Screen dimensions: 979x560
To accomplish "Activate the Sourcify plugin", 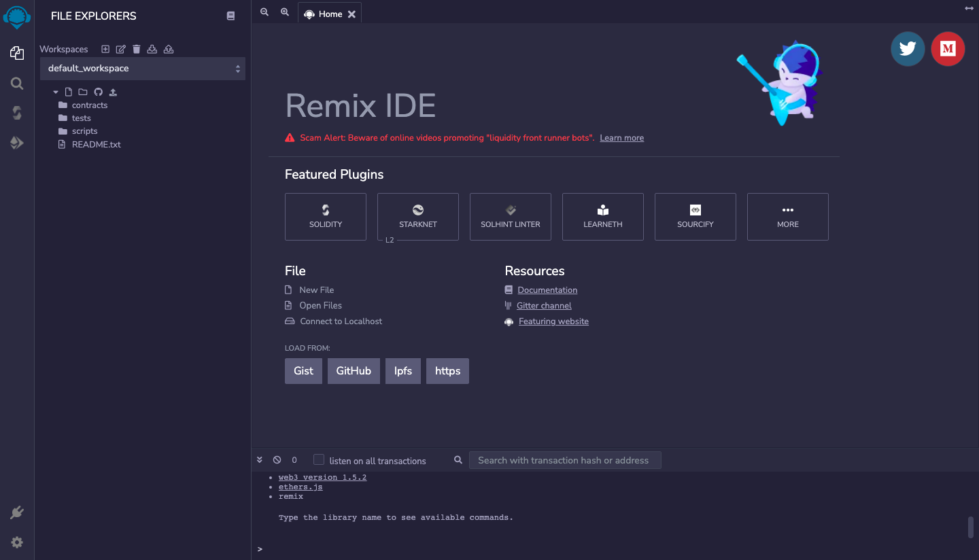I will click(695, 217).
